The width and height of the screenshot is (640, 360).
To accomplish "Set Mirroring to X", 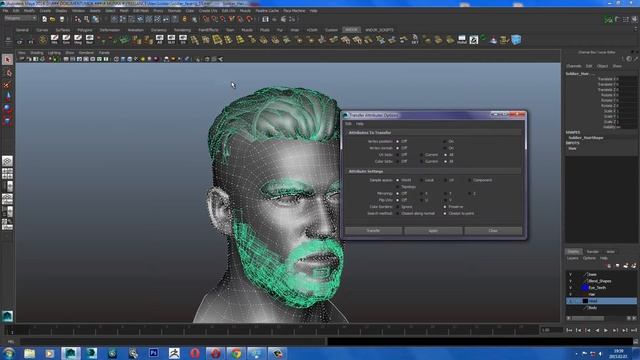I will coord(422,193).
